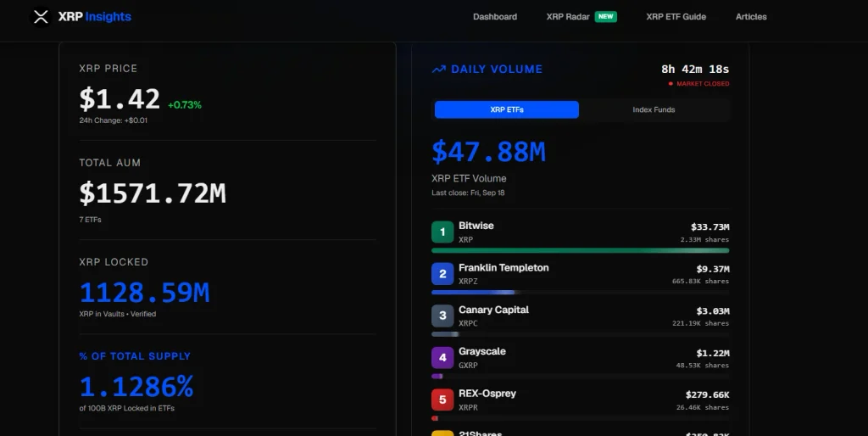Click the REX-Osprey volume progress bar
This screenshot has height=436, width=868.
(580, 418)
